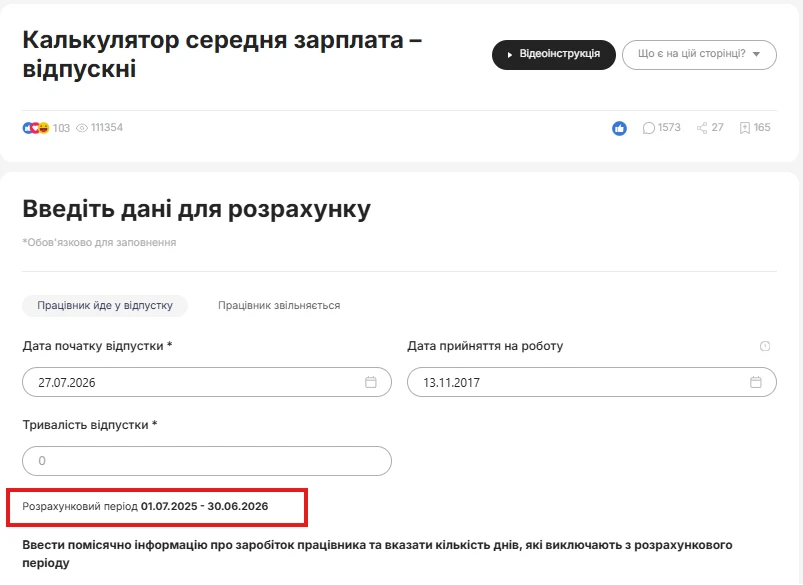The width and height of the screenshot is (803, 585).
Task: Click the vacation start date field 27.07.2026
Action: pyautogui.click(x=207, y=382)
